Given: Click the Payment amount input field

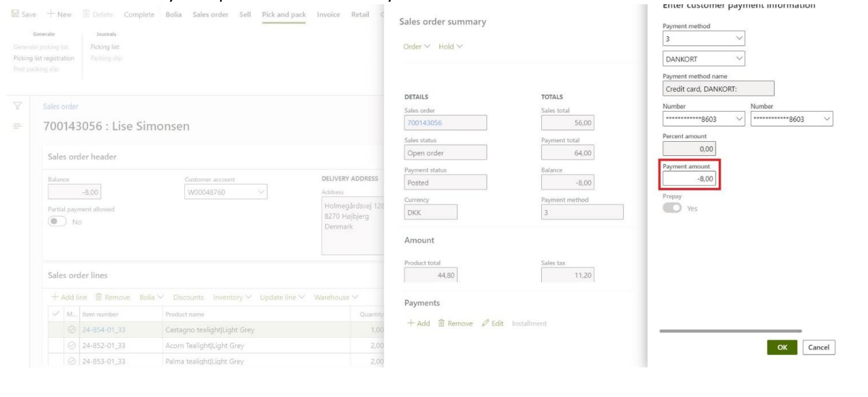Looking at the screenshot, I should click(x=689, y=179).
